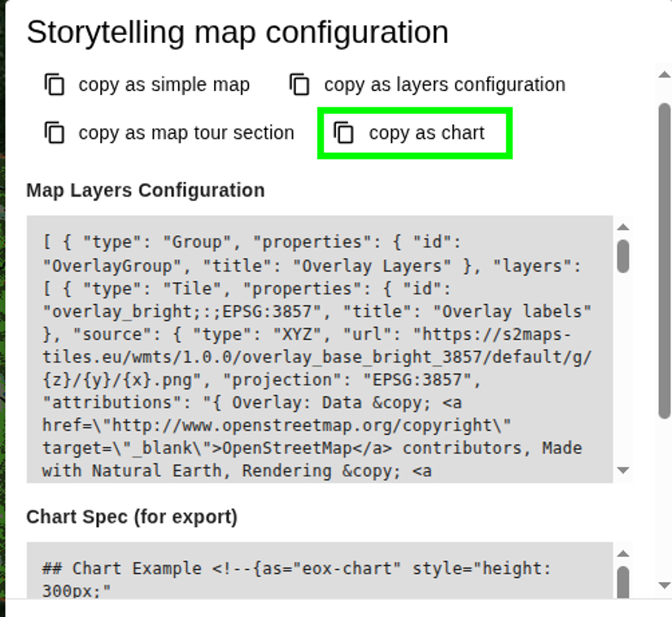Click the copy icon beside "copy as simple map"
The width and height of the screenshot is (672, 617).
[x=55, y=85]
